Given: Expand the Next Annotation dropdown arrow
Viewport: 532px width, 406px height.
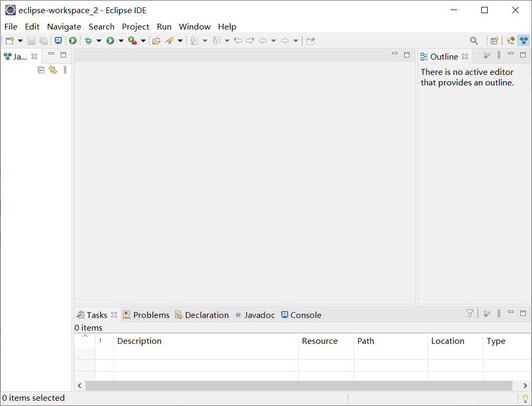Looking at the screenshot, I should coord(205,41).
